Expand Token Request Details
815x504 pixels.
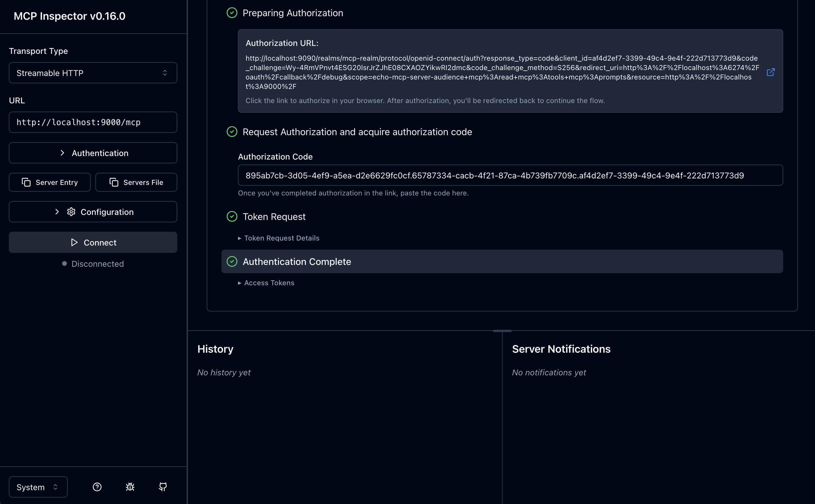279,238
